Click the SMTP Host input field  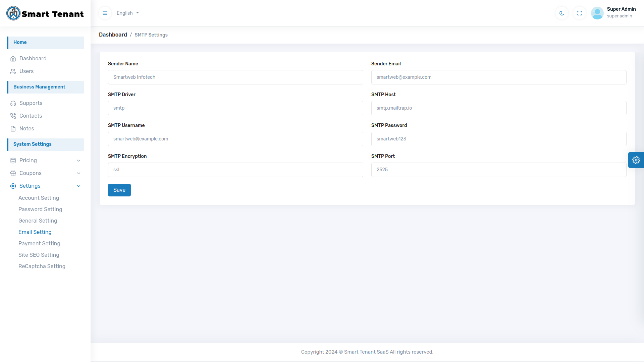tap(499, 108)
